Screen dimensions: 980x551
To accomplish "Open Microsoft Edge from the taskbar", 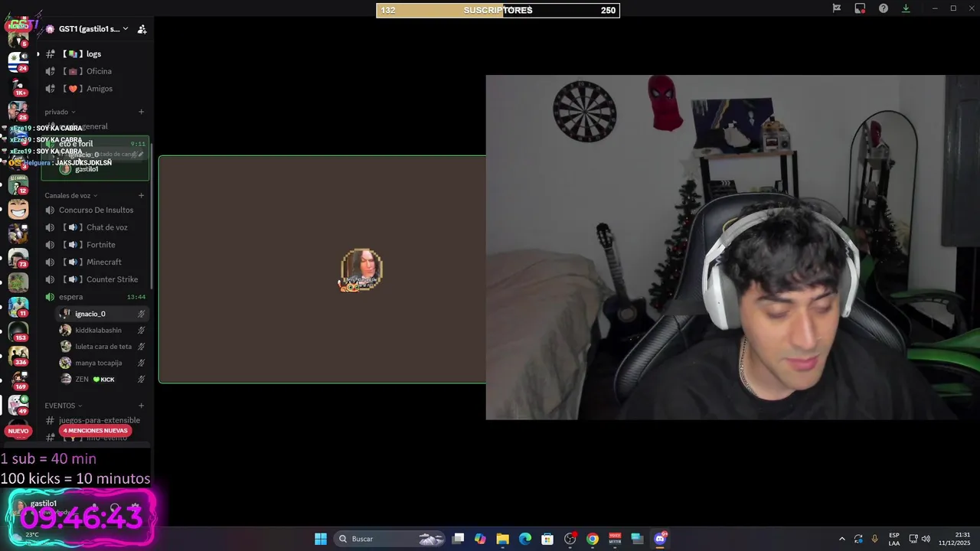I will (x=525, y=539).
